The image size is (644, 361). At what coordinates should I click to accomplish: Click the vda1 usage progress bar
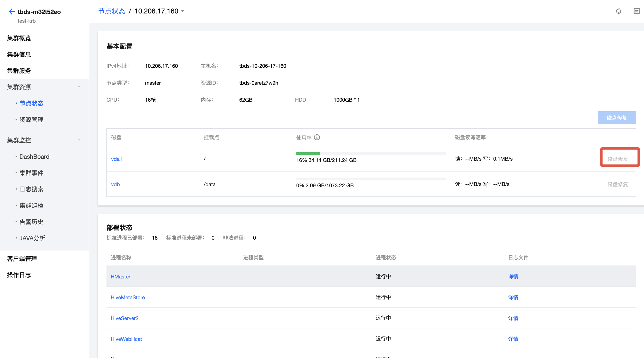pyautogui.click(x=371, y=154)
